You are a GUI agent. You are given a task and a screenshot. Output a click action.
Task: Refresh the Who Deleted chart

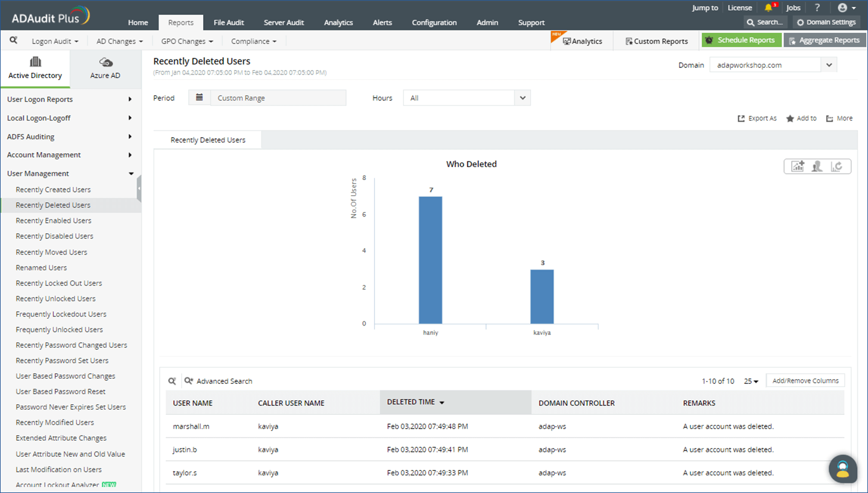pyautogui.click(x=837, y=166)
